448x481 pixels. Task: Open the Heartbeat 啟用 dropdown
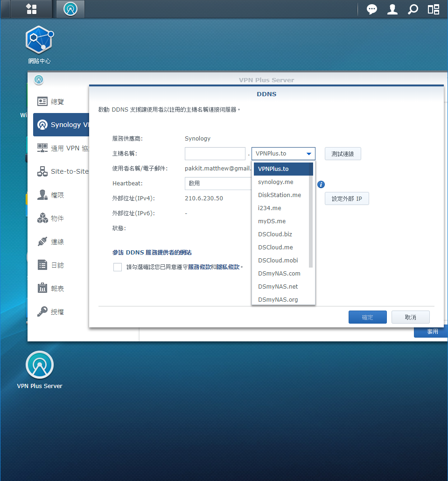click(x=218, y=184)
